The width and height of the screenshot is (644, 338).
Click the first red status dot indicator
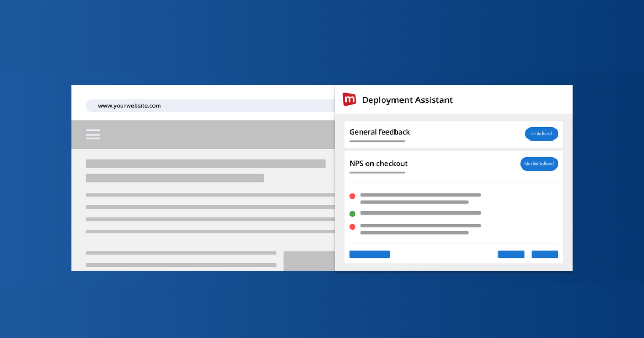point(353,196)
